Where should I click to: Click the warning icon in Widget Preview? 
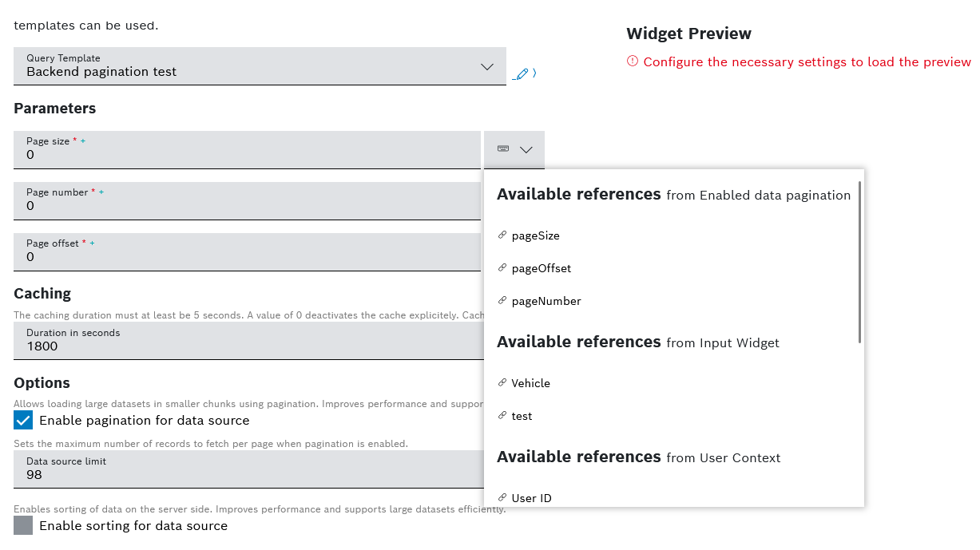click(633, 61)
